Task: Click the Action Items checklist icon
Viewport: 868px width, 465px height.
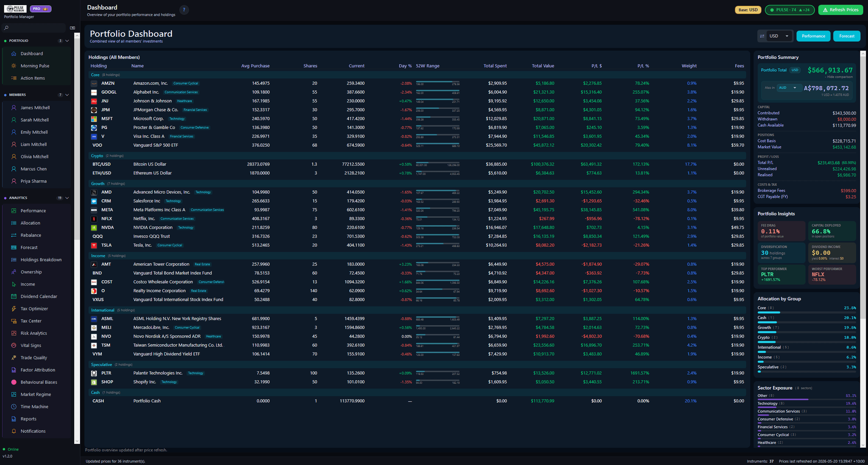Action: (x=14, y=78)
